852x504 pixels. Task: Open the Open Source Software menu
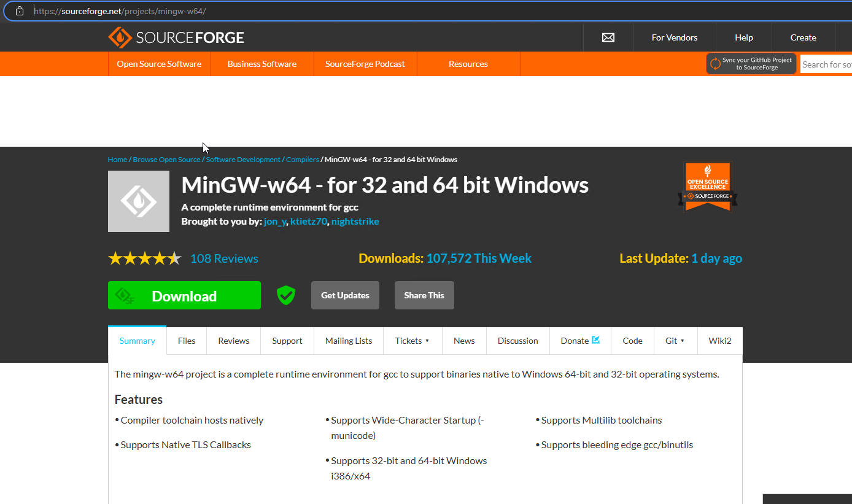tap(159, 64)
